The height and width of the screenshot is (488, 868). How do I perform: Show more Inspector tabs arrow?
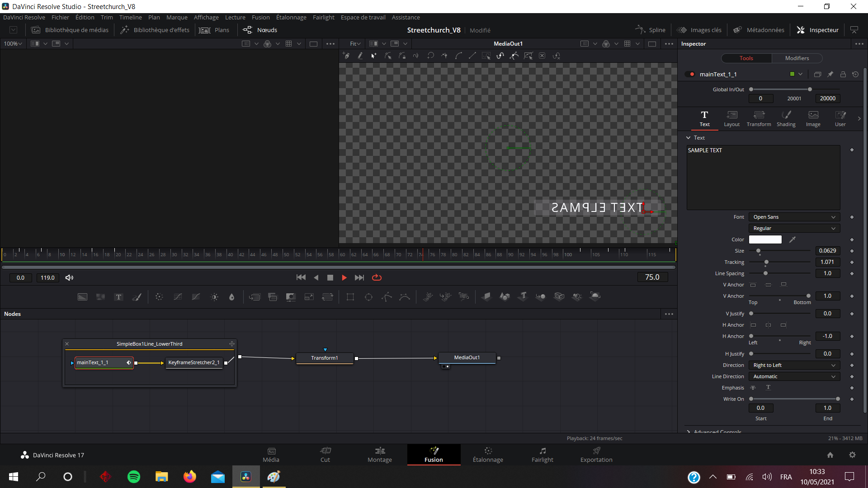(x=859, y=118)
